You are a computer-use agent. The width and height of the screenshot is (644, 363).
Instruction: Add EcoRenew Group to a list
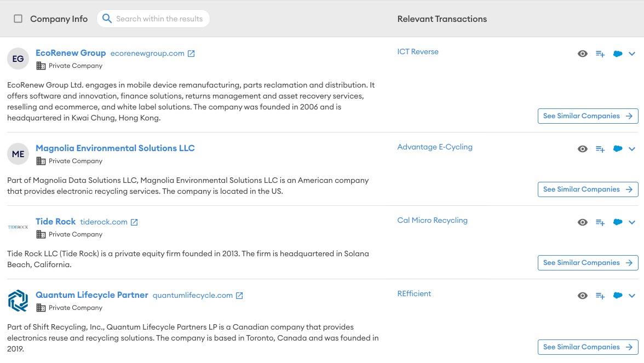(x=600, y=54)
